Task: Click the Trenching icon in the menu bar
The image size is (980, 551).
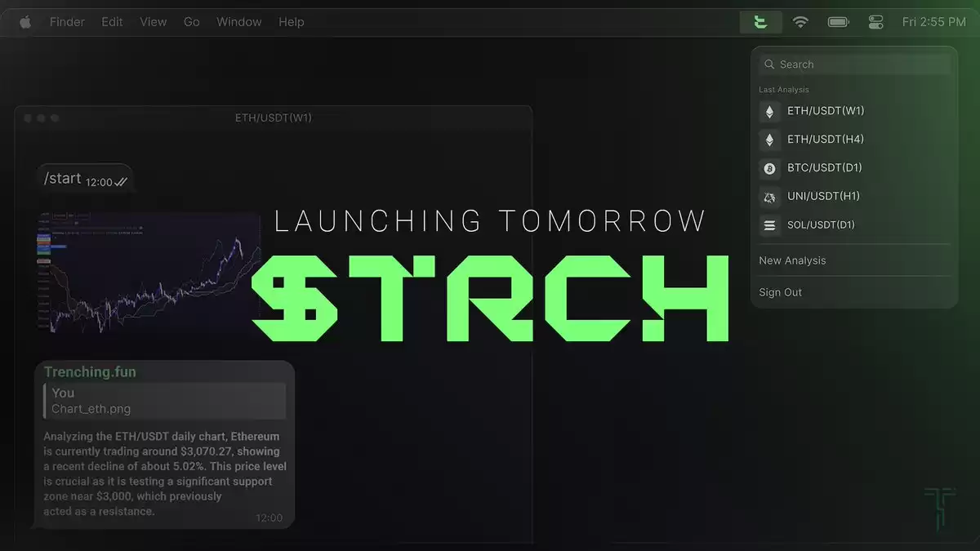Action: pyautogui.click(x=761, y=22)
